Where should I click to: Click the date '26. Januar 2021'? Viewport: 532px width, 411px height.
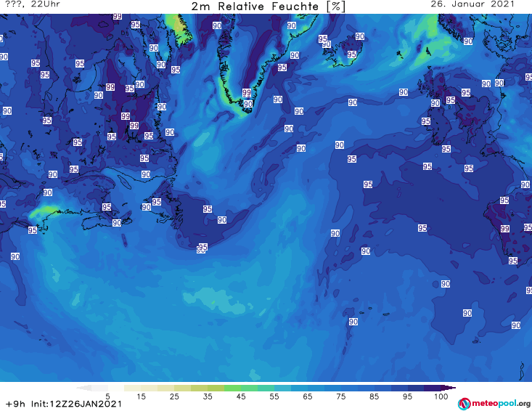pyautogui.click(x=472, y=4)
